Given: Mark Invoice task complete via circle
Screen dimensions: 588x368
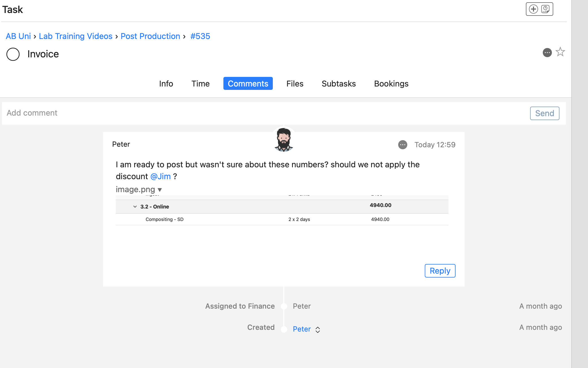Looking at the screenshot, I should pos(13,54).
